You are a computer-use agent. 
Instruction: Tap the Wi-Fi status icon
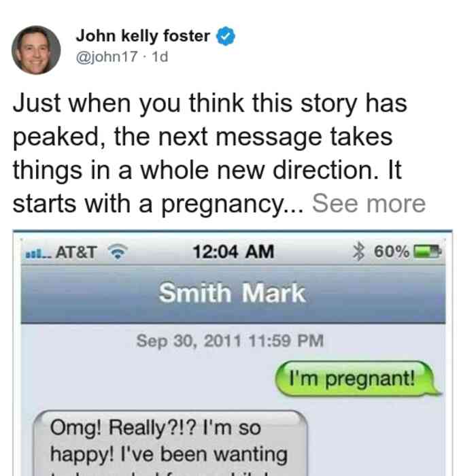pos(118,252)
